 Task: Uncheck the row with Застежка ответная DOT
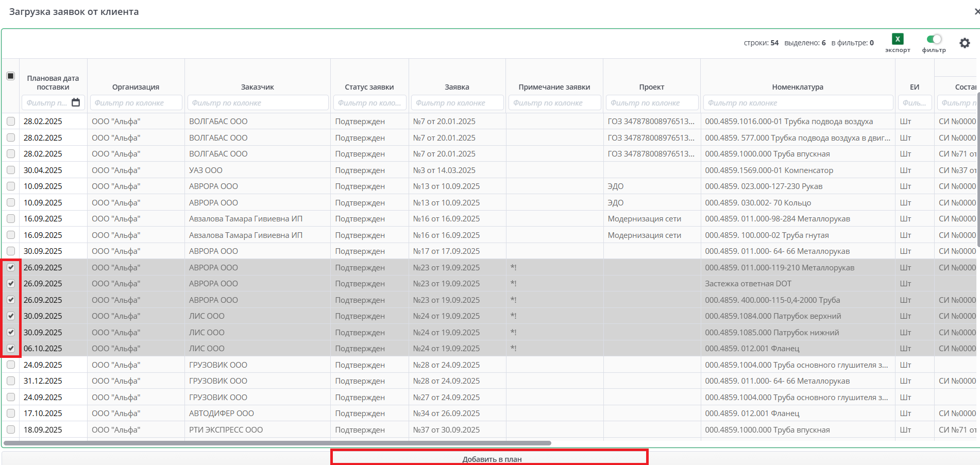click(11, 284)
